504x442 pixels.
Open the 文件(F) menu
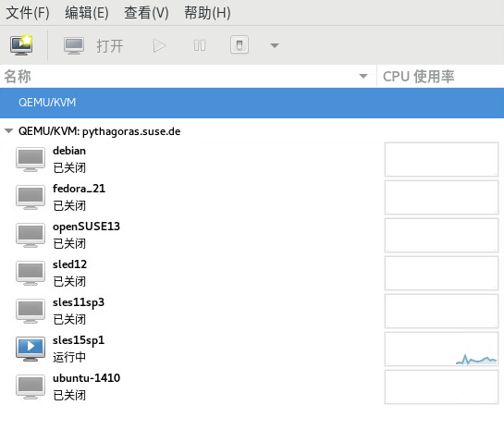click(28, 13)
